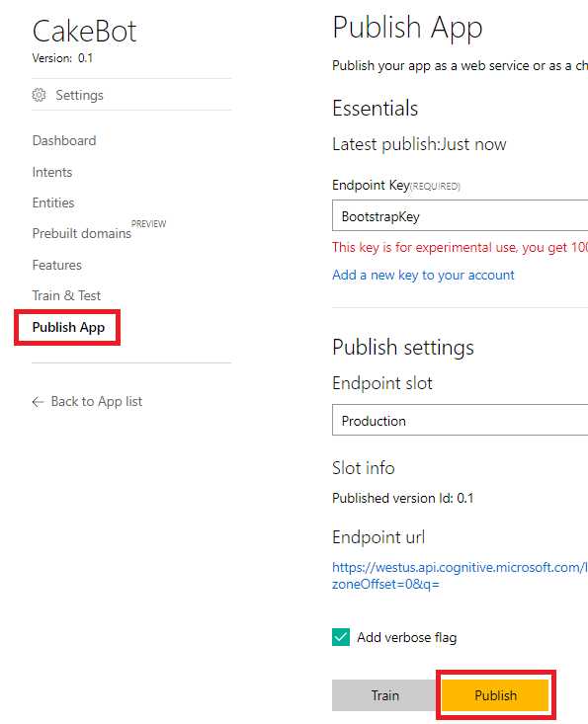Click the red experimental key warning text

[461, 248]
